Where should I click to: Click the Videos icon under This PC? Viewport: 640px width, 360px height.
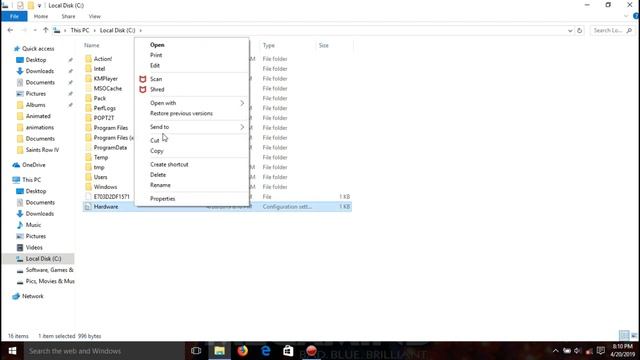[x=20, y=247]
